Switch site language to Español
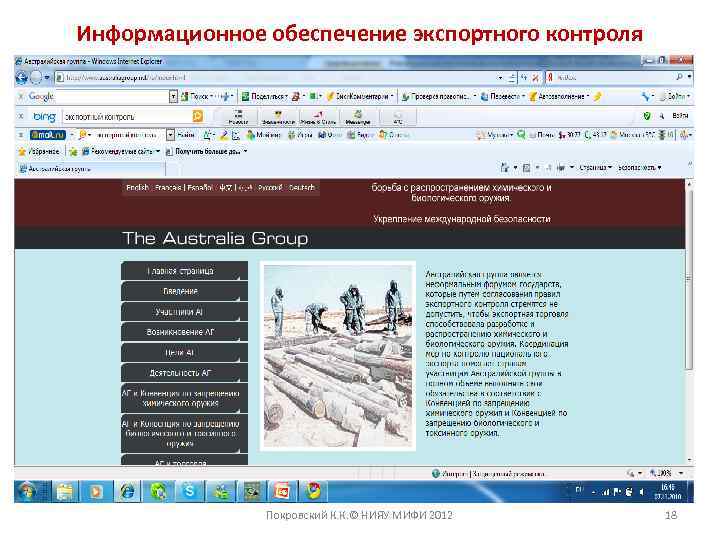Viewport: 720px width, 540px height. coord(200,188)
